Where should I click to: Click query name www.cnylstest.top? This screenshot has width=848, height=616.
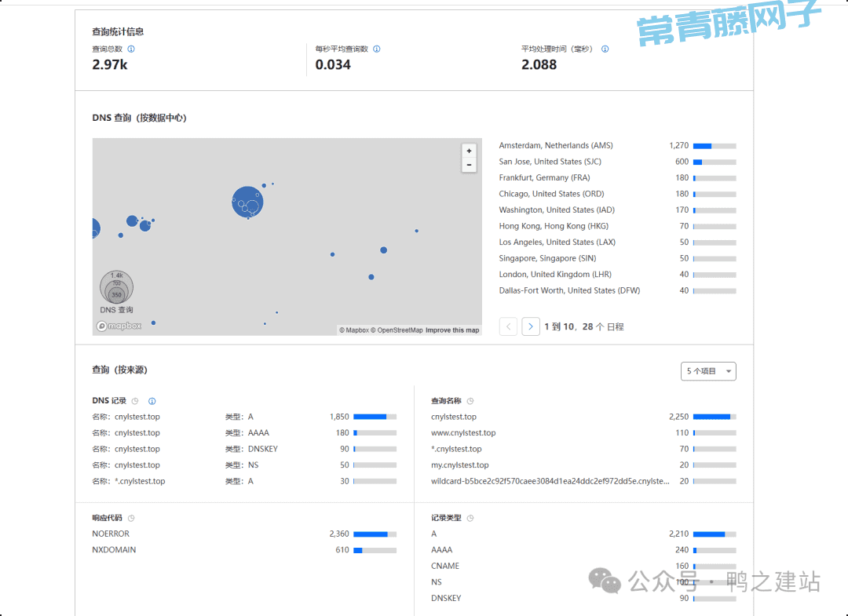coord(463,433)
